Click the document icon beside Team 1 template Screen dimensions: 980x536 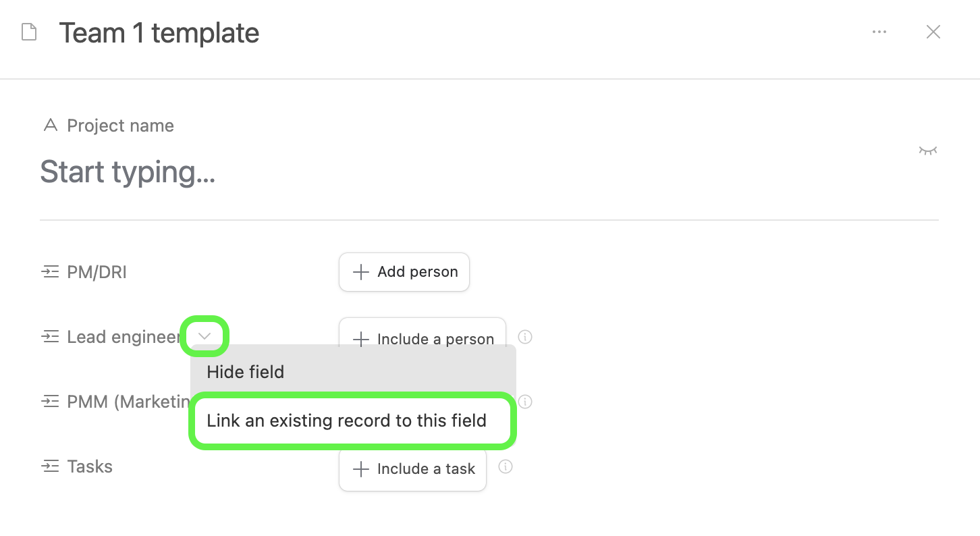point(29,32)
